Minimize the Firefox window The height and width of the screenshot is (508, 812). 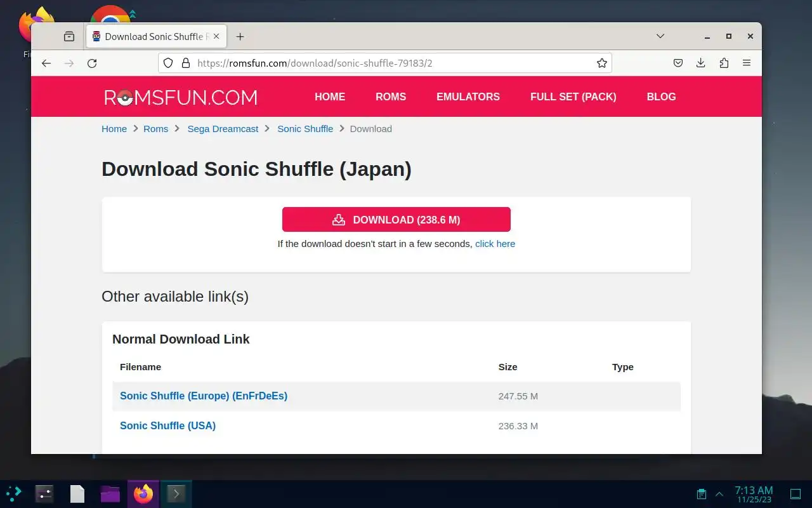(708, 36)
